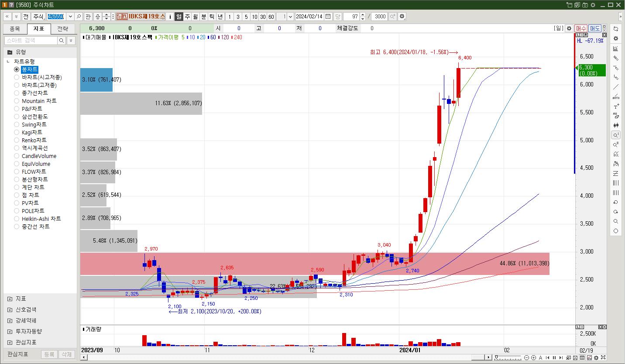
Task: Click the zoom-out minus button at the chart bottom
Action: tap(526, 358)
